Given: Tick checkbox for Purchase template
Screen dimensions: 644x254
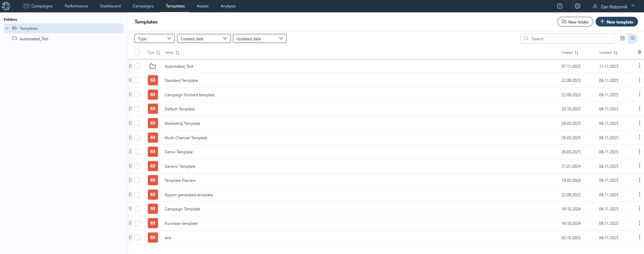Looking at the screenshot, I should point(137,223).
